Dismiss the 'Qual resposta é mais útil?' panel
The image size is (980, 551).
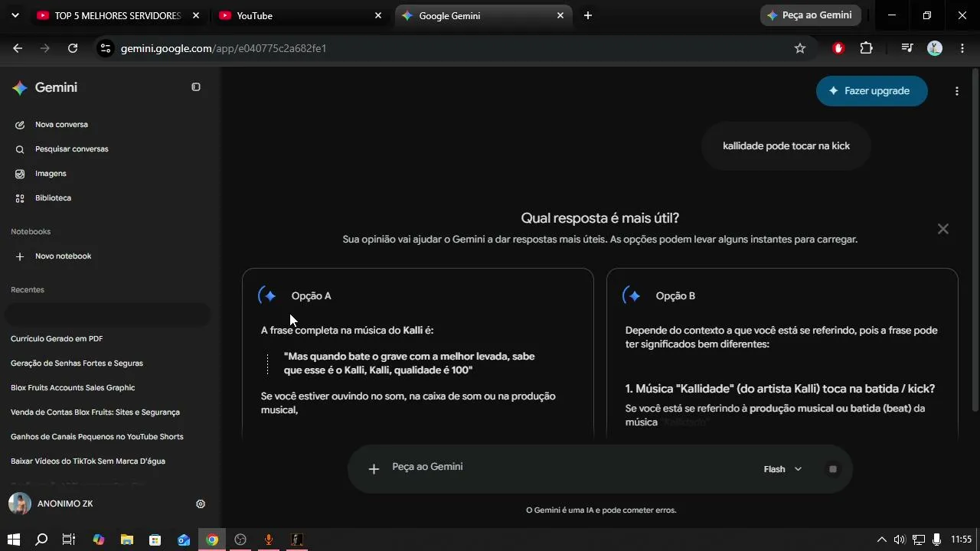(943, 229)
